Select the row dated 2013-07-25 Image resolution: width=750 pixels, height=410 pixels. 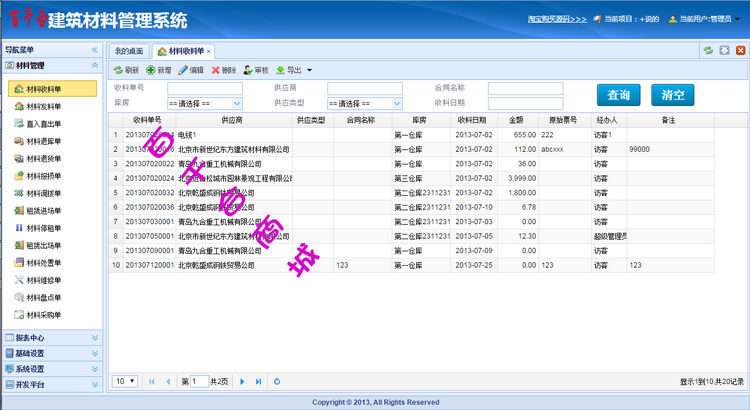click(x=411, y=265)
